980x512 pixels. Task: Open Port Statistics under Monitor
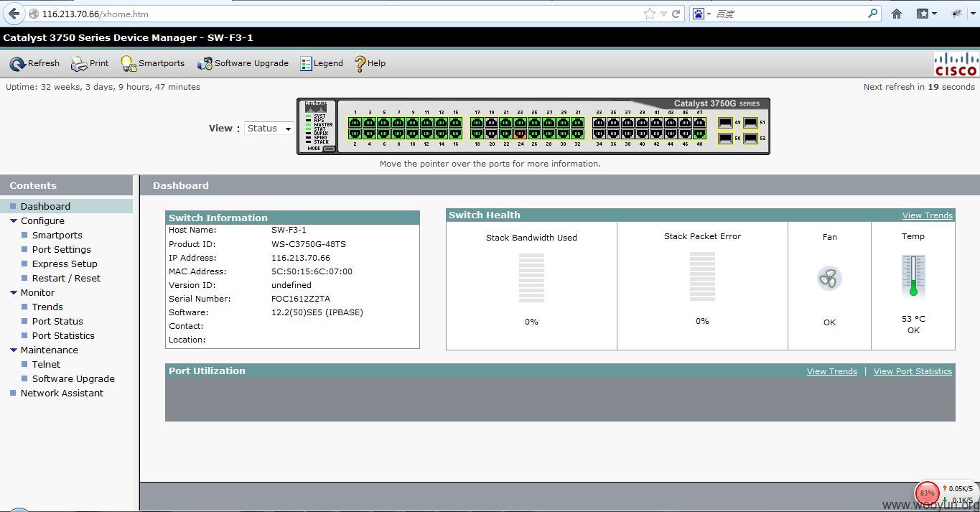click(x=63, y=335)
